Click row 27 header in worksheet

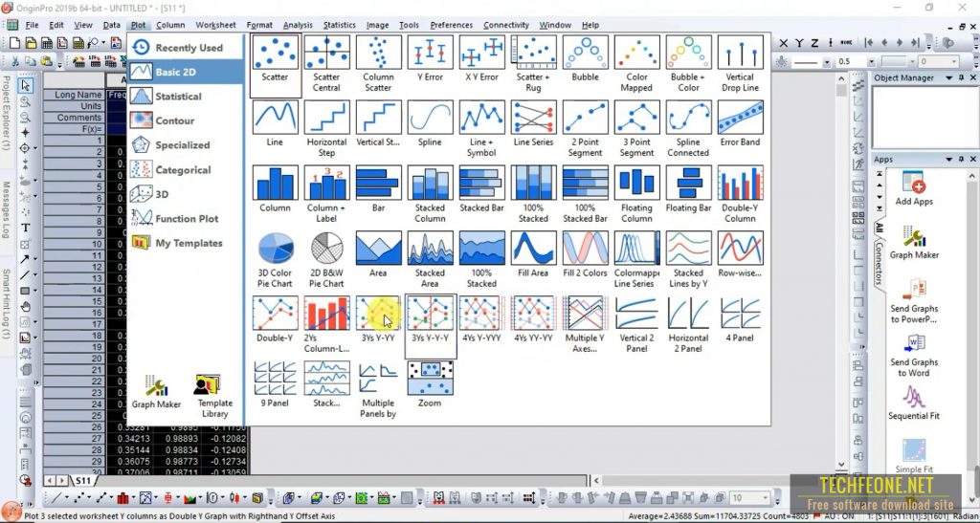[74, 439]
